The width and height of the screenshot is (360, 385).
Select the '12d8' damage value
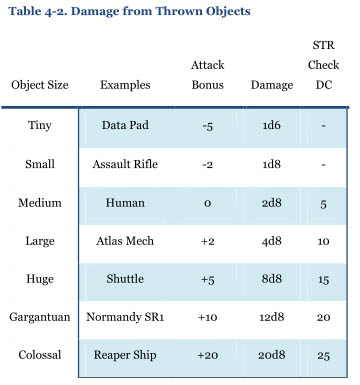point(272,317)
